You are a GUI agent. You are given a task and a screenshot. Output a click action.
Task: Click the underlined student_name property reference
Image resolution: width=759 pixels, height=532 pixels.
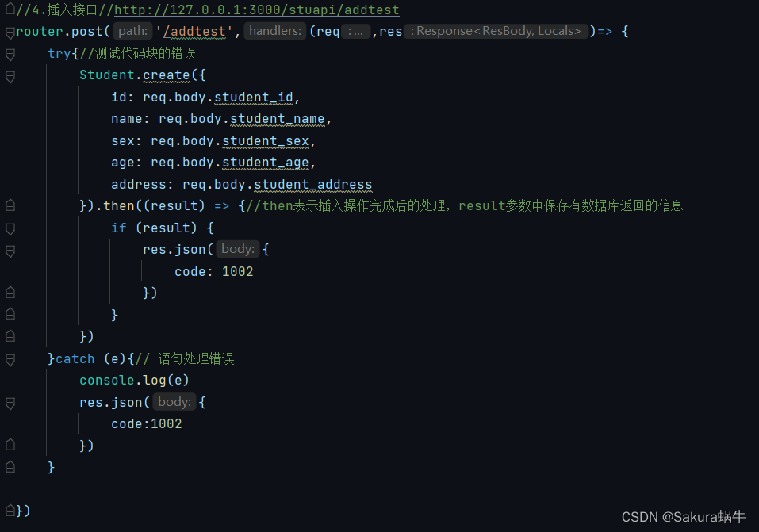pyautogui.click(x=278, y=118)
